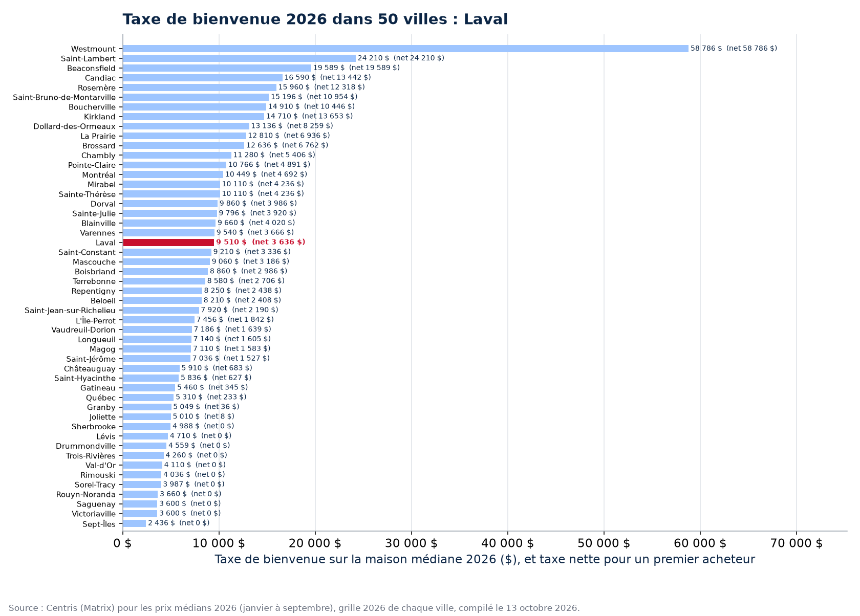Click the Beaconsfield label
This screenshot has width=860, height=616.
(x=92, y=69)
